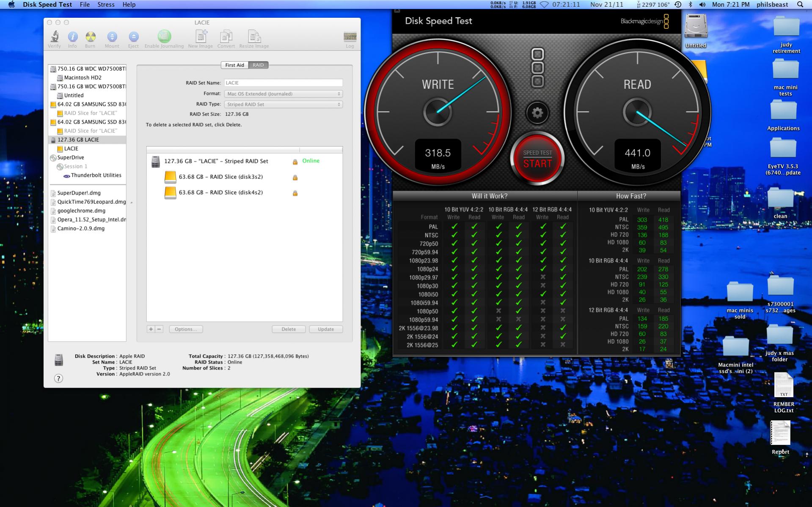Switch to the RAID tab
This screenshot has width=812, height=507.
coord(258,65)
